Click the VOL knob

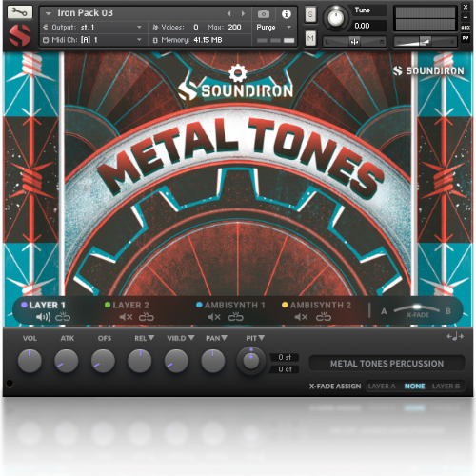pos(30,361)
